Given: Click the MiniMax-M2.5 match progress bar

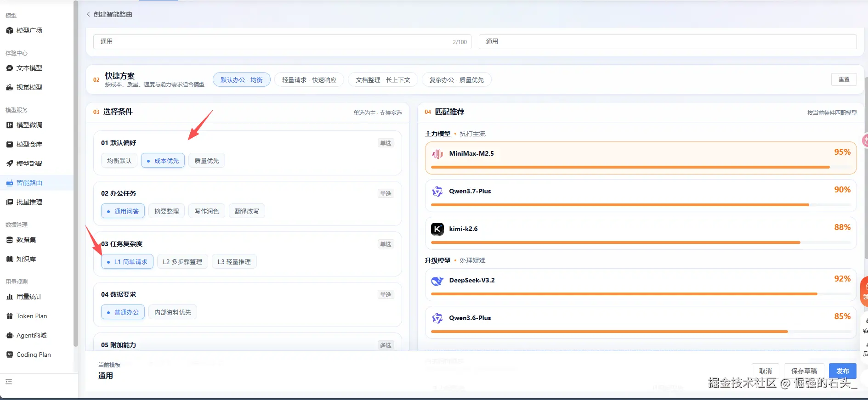Looking at the screenshot, I should (x=641, y=167).
